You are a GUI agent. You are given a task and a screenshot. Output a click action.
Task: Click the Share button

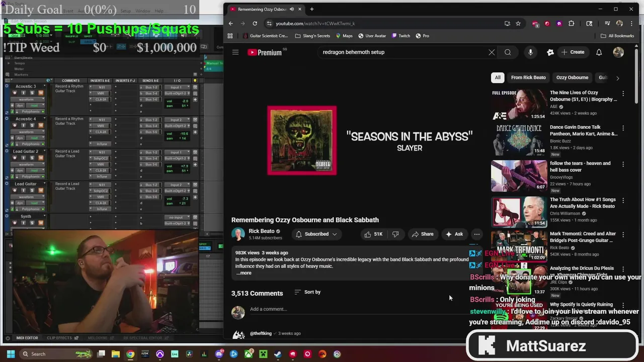[422, 234]
